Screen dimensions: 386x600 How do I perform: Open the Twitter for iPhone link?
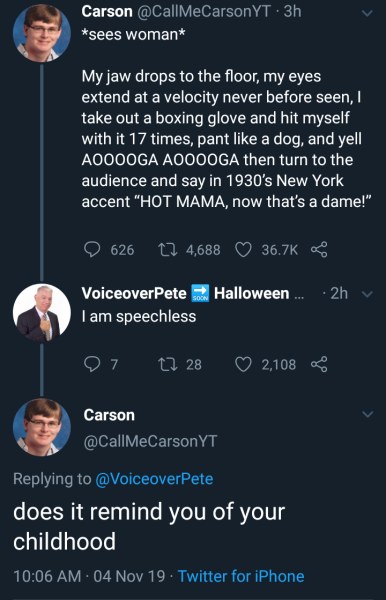241,576
